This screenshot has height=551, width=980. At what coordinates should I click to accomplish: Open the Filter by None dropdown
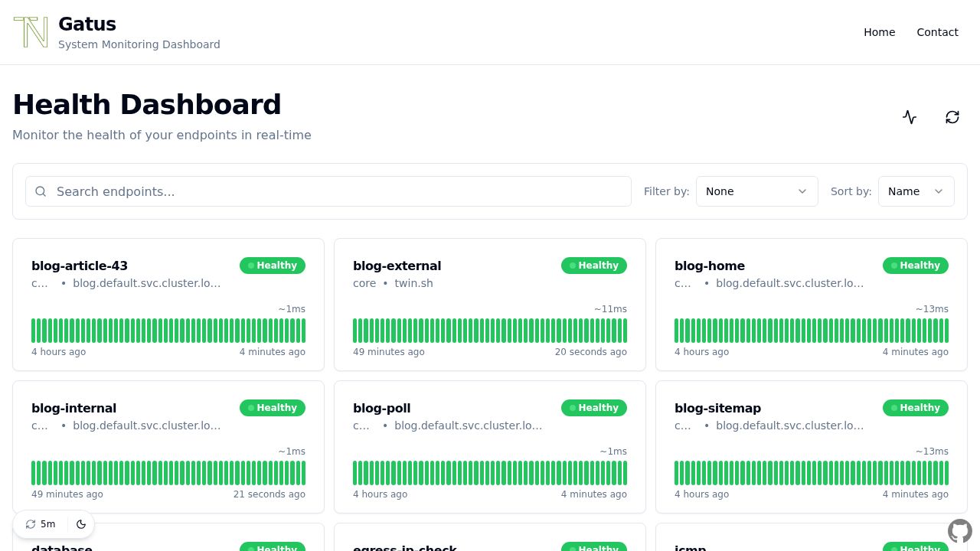click(756, 191)
